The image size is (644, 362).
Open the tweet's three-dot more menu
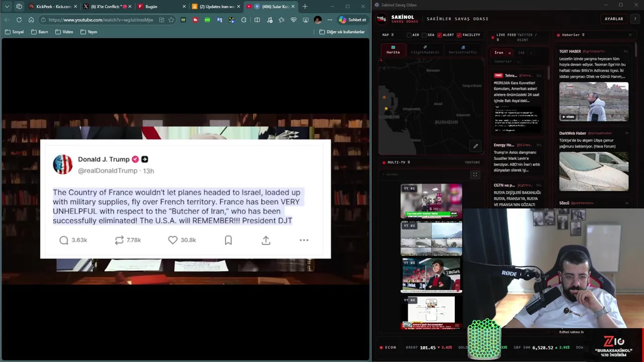coord(304,240)
